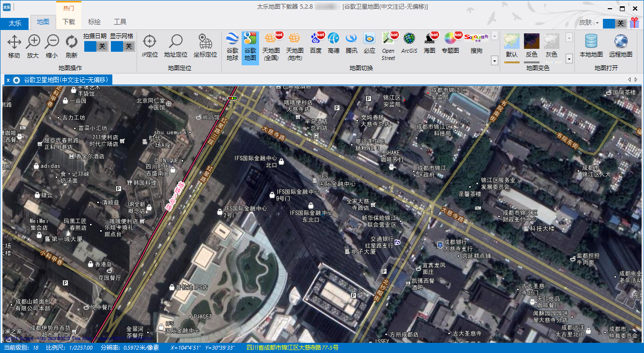The height and width of the screenshot is (353, 644).
Task: Click the 放大 zoom-in tool
Action: pos(33,46)
